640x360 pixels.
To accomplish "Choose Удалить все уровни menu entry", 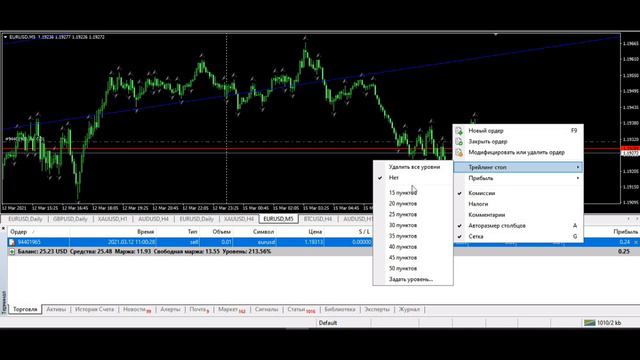I will pos(413,167).
